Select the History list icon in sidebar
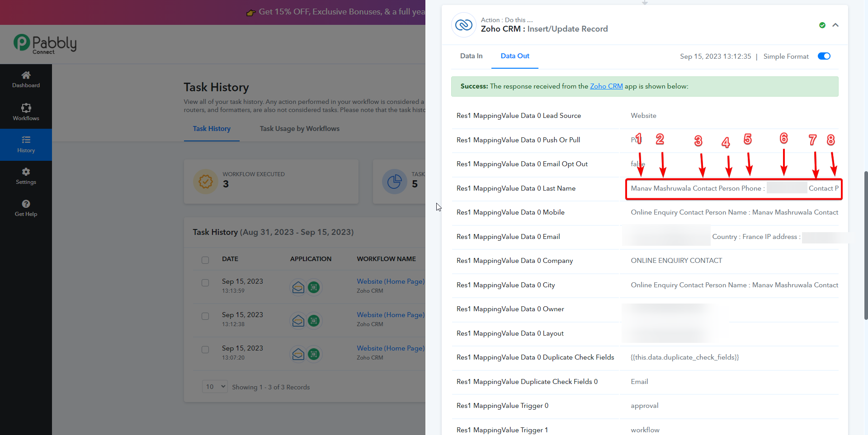The image size is (868, 435). coord(26,140)
